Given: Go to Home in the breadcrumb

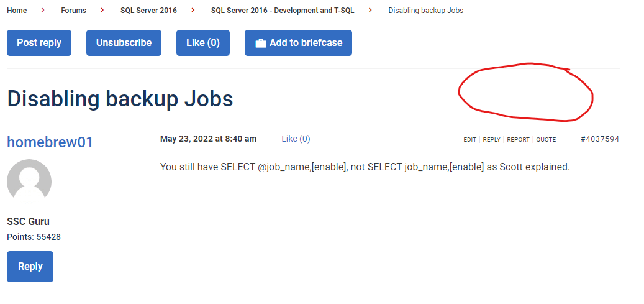Looking at the screenshot, I should [17, 11].
